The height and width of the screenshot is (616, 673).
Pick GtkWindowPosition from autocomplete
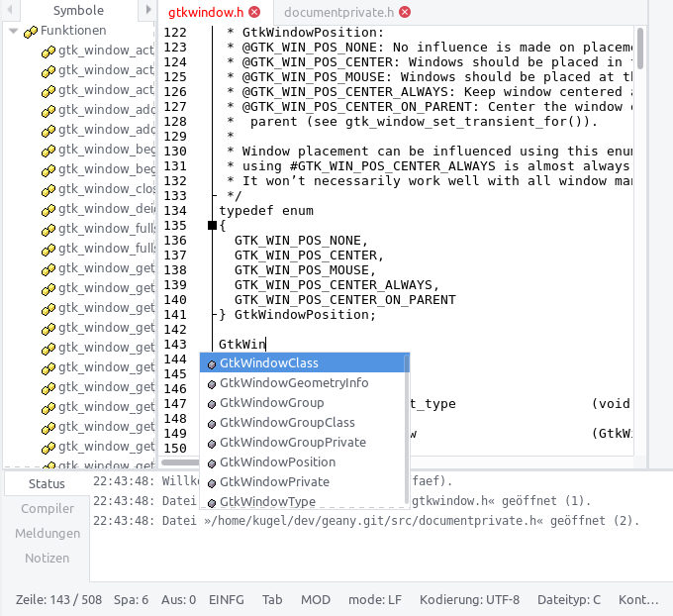coord(302,462)
